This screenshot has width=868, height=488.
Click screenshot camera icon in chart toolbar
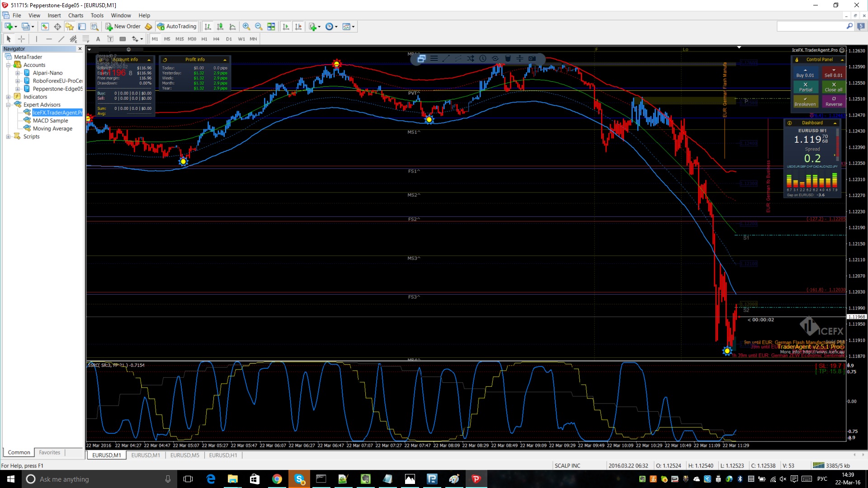coord(532,58)
